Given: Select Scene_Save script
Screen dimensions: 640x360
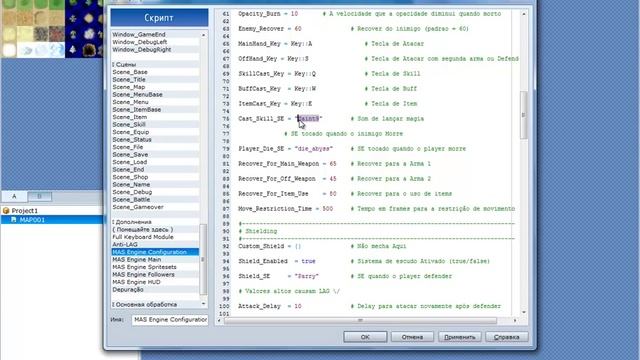Looking at the screenshot, I should [156, 155].
